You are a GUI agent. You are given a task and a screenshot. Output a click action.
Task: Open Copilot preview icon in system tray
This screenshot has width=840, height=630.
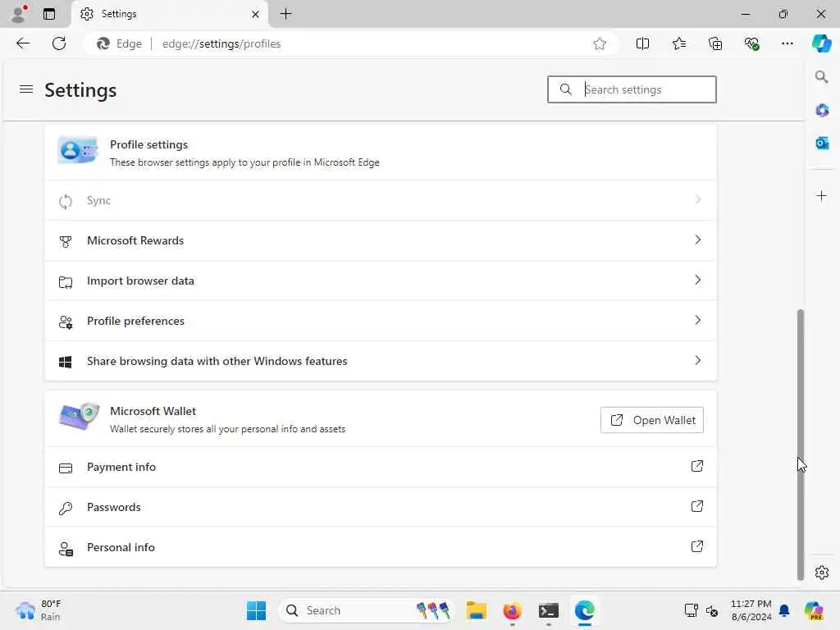click(x=814, y=610)
